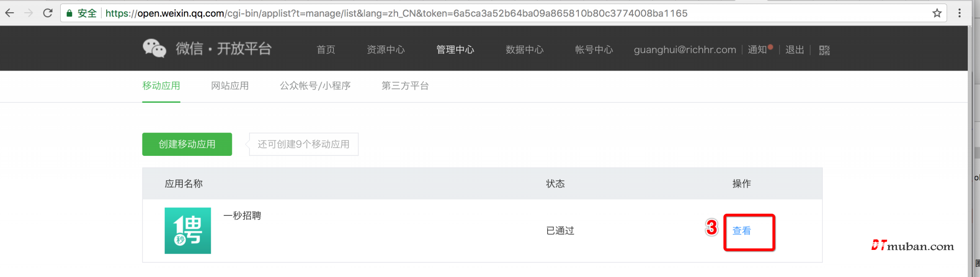Click the 创建移动应用 green button
The image size is (980, 277).
(x=187, y=144)
